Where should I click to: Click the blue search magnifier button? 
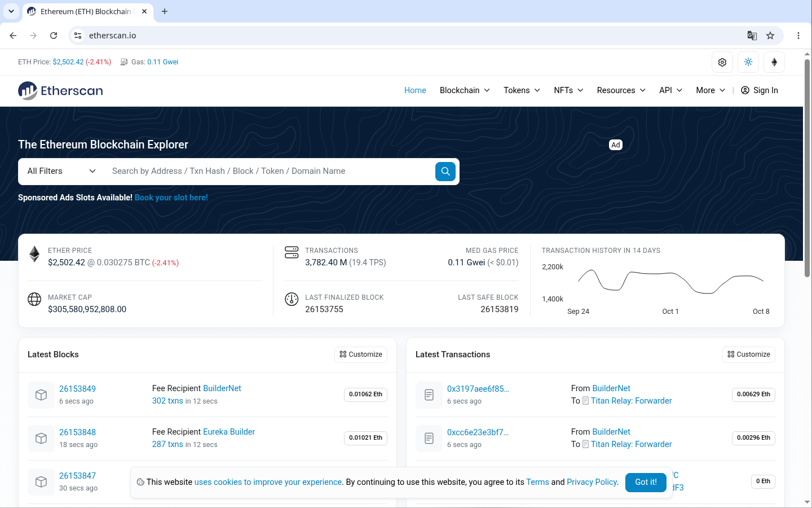click(445, 172)
